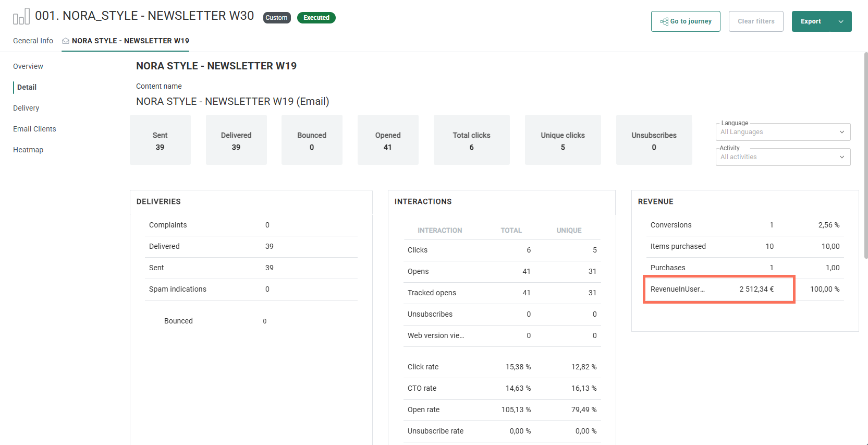Open the Overview section
This screenshot has height=445, width=868.
pyautogui.click(x=28, y=66)
